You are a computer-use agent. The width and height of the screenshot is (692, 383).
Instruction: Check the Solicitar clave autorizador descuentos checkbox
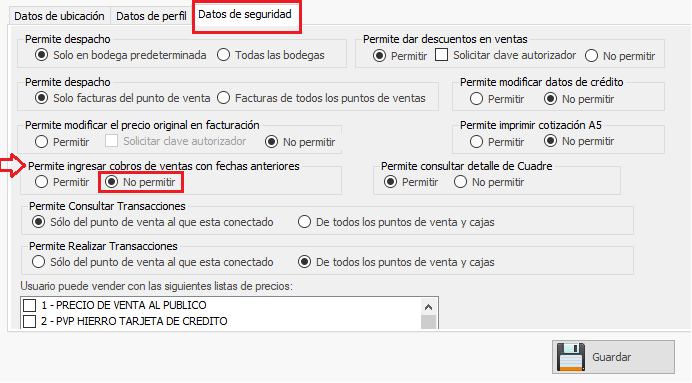pos(441,55)
